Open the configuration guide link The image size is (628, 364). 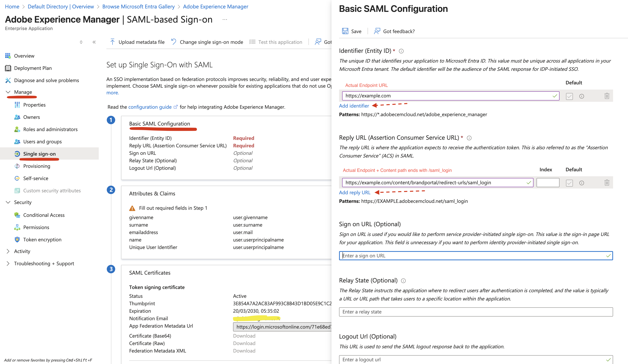pyautogui.click(x=150, y=107)
